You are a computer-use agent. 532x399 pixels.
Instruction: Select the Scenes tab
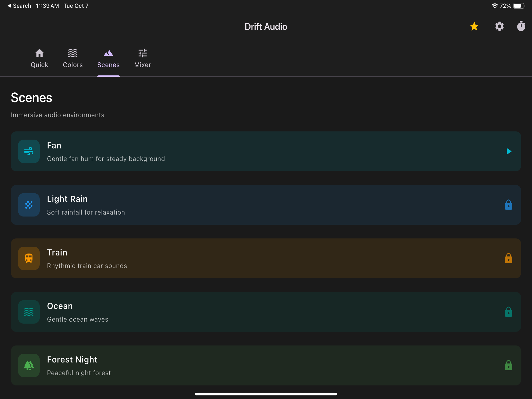[108, 58]
